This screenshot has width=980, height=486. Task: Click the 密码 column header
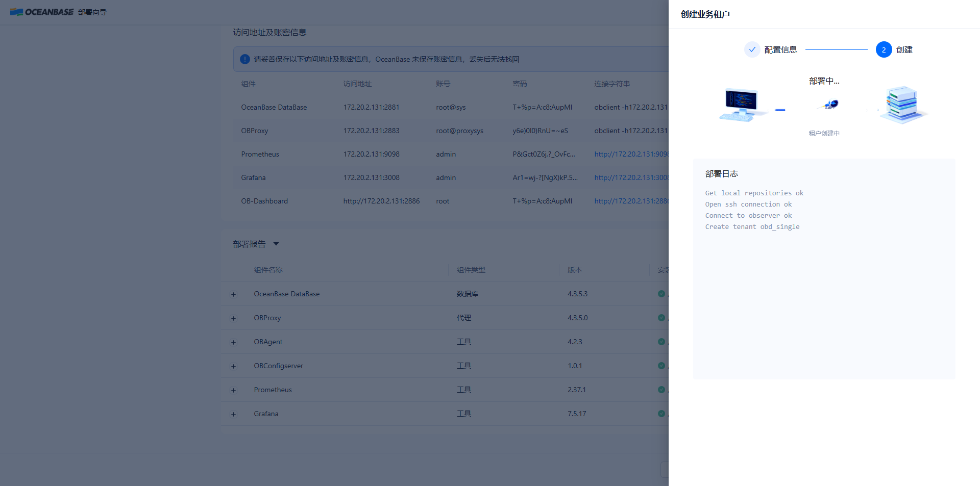tap(520, 84)
